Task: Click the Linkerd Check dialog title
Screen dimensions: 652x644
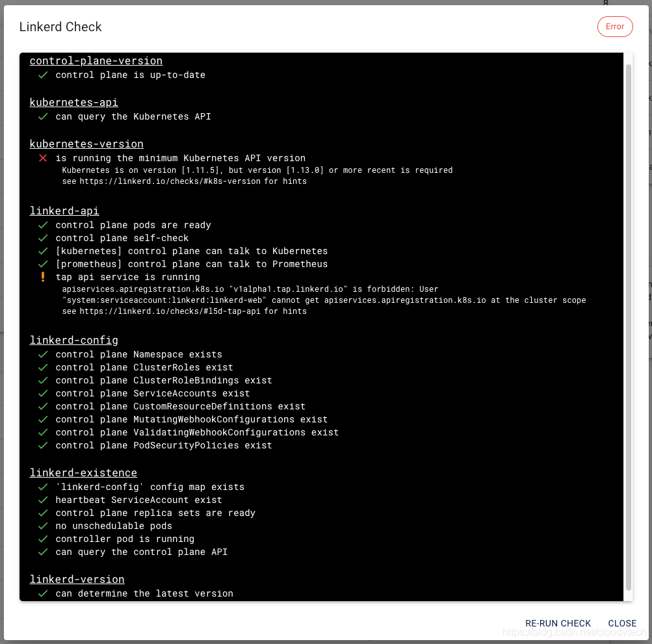Action: [x=60, y=27]
